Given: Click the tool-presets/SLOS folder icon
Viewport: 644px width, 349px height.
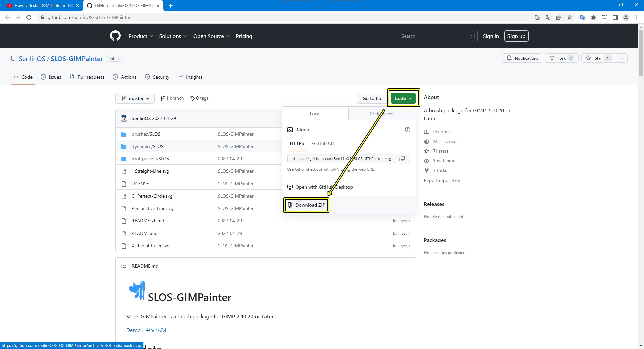Looking at the screenshot, I should [124, 159].
